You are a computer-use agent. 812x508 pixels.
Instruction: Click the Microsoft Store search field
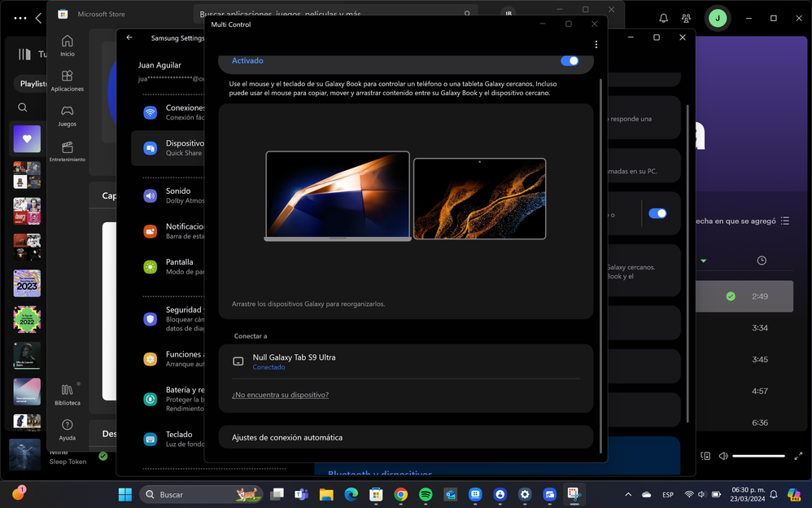click(335, 14)
